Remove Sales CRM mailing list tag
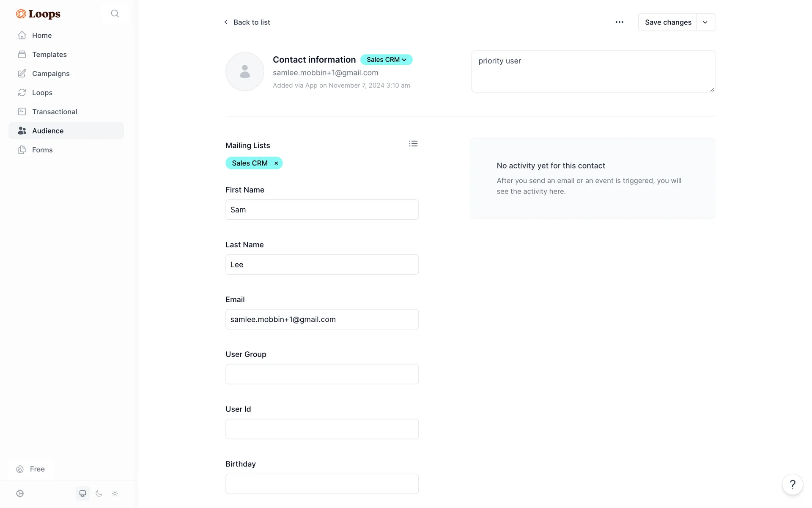The width and height of the screenshot is (812, 508). (x=276, y=163)
